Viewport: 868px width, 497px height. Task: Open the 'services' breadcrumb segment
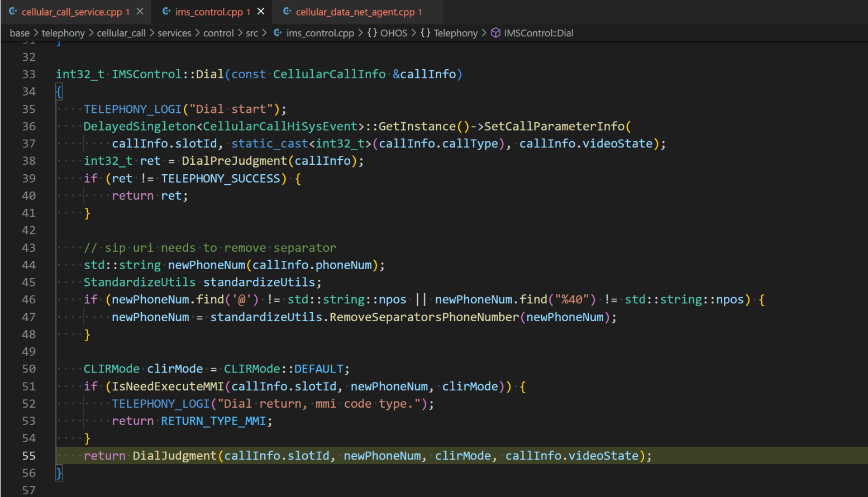(174, 33)
